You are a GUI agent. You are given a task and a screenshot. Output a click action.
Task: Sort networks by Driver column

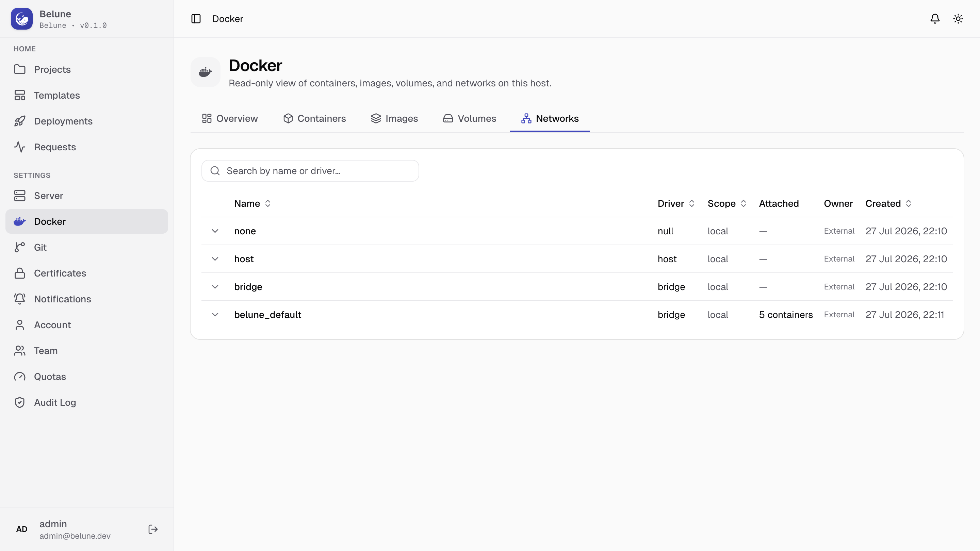[x=676, y=203]
